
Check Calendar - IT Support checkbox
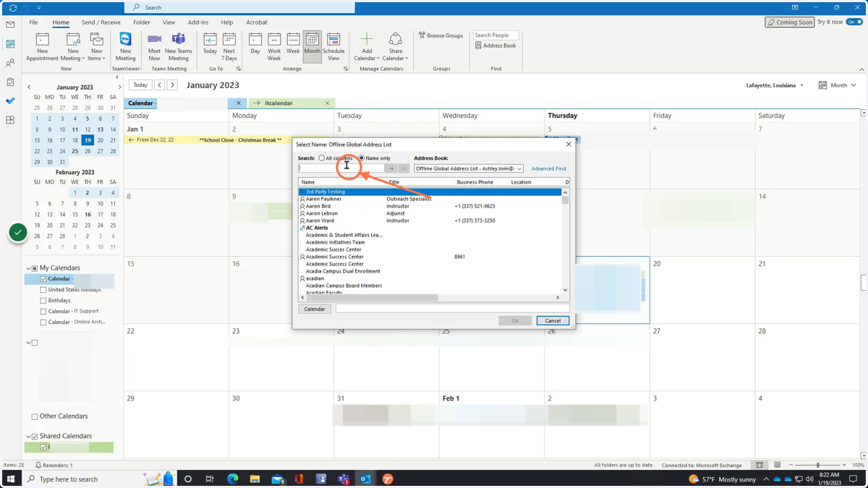[x=43, y=312]
